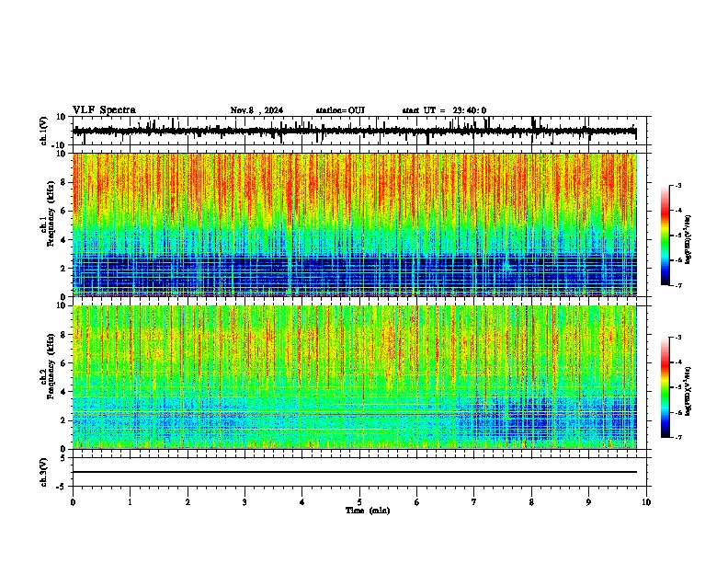Click the upper colorbar log(PSD) label
The image size is (728, 563).
(x=688, y=239)
